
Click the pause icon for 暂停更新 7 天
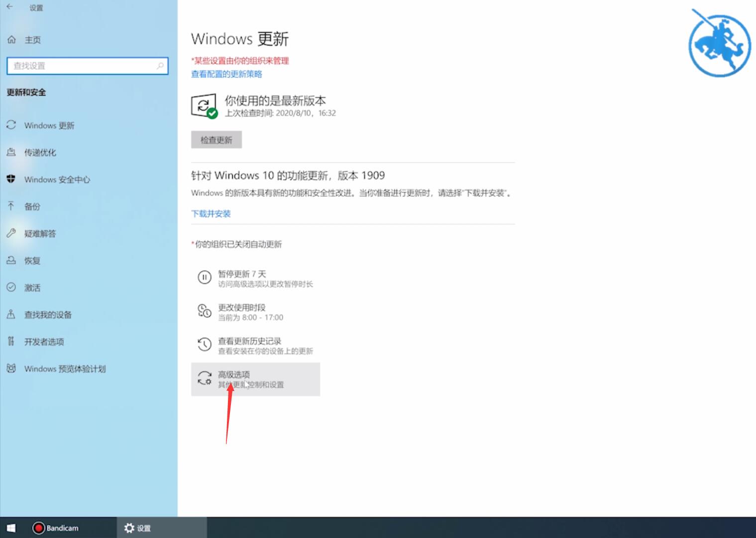[x=205, y=277]
